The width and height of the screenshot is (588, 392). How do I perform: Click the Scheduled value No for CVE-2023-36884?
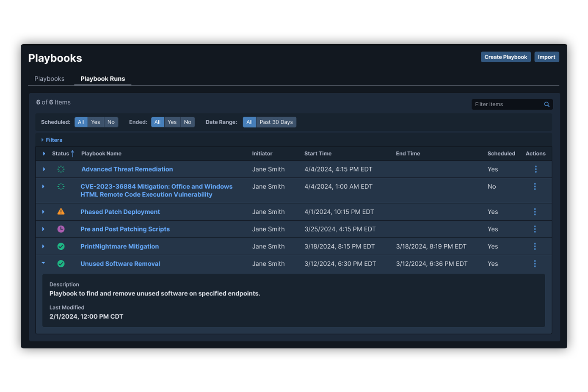tap(491, 186)
